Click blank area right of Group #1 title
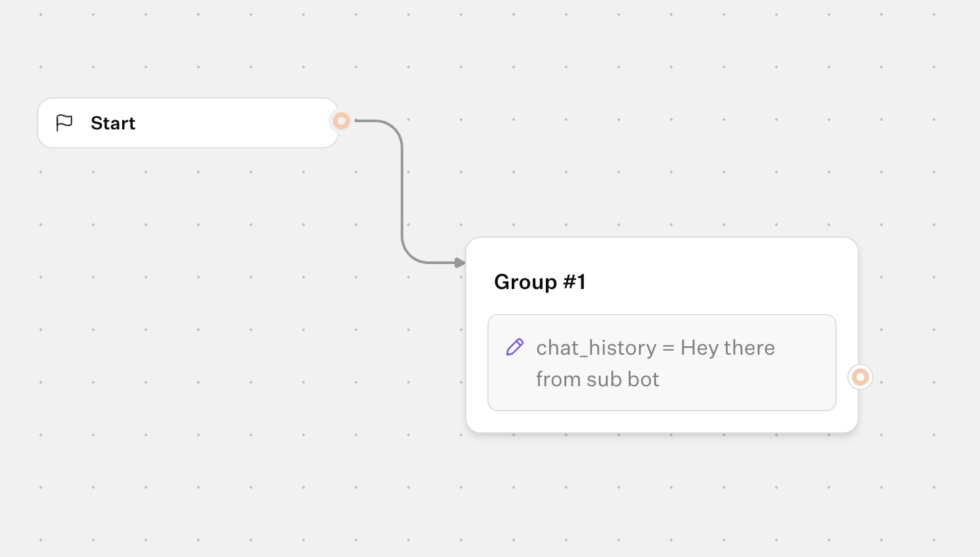980x557 pixels. coord(723,281)
